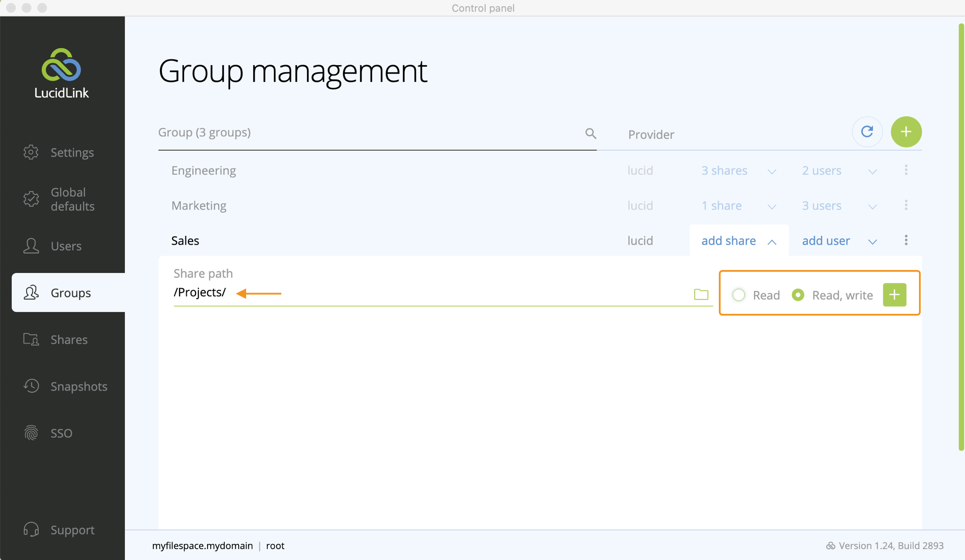Open Engineering row three-dot menu

[906, 170]
